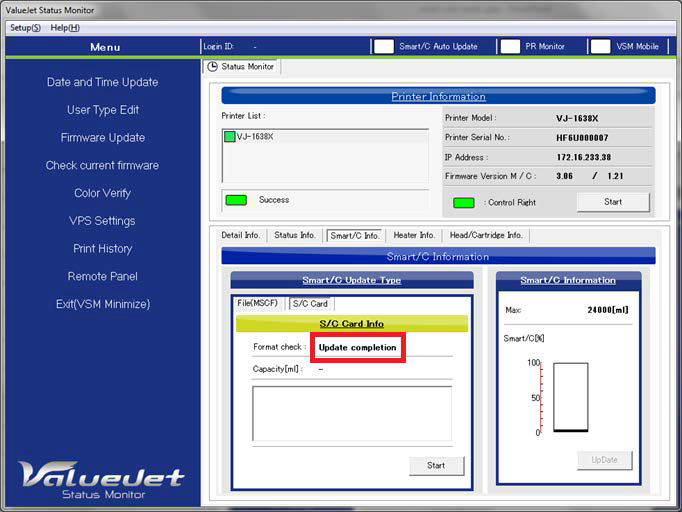
Task: Click the VSM Mobile indicator box
Action: point(600,46)
